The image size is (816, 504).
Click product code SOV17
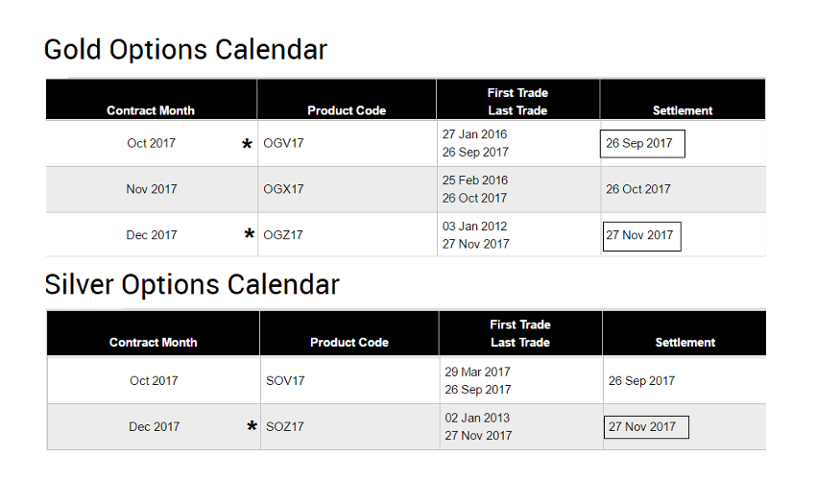(285, 381)
